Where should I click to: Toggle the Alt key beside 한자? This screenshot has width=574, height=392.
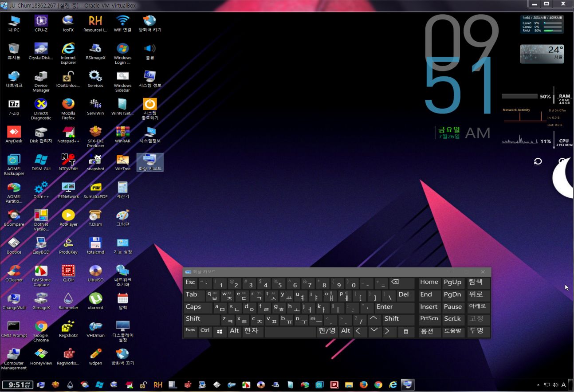(234, 331)
